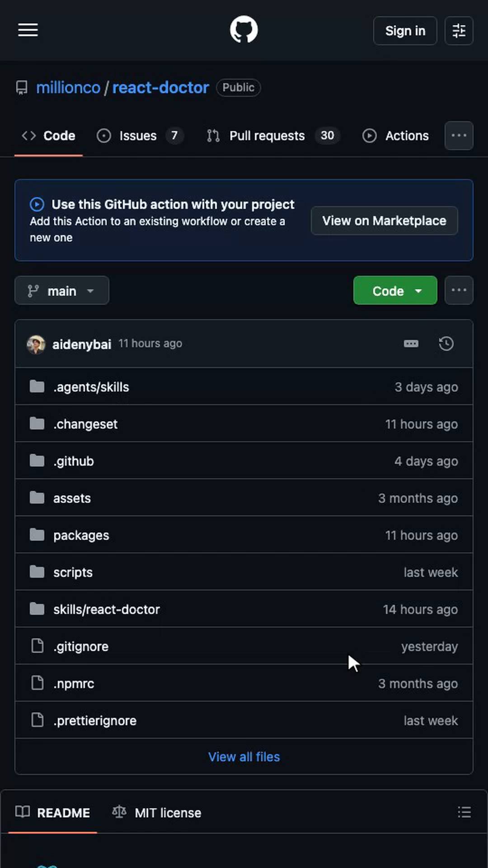Image resolution: width=488 pixels, height=868 pixels.
Task: Click the Sign in button
Action: (x=405, y=31)
